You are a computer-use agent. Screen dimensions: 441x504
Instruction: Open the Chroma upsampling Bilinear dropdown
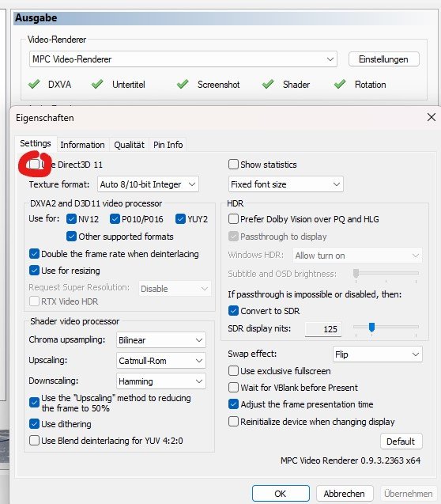[160, 340]
